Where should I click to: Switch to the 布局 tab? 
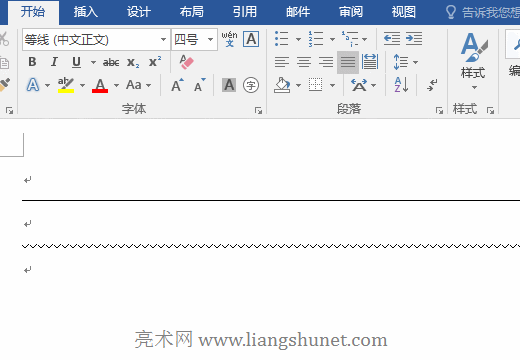click(192, 12)
